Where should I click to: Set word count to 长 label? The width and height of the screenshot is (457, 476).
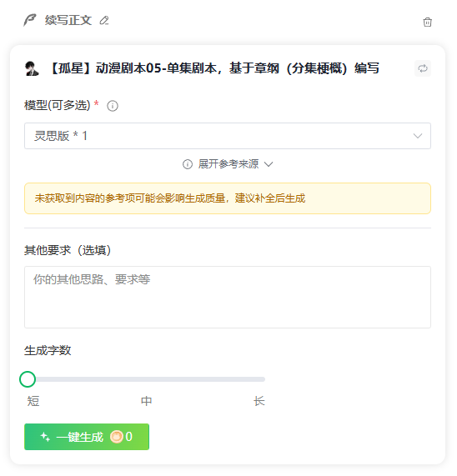259,401
